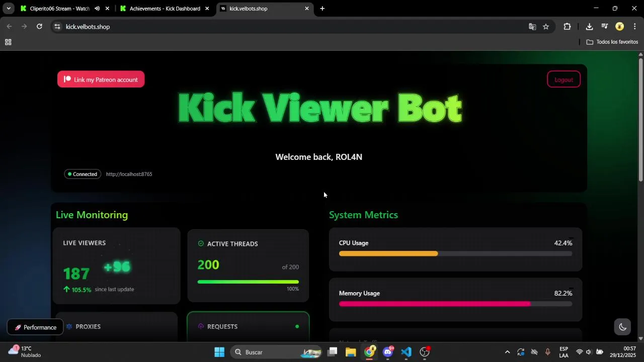Screen dimensions: 644x362
Task: Go forward to the next page
Action: (24, 27)
